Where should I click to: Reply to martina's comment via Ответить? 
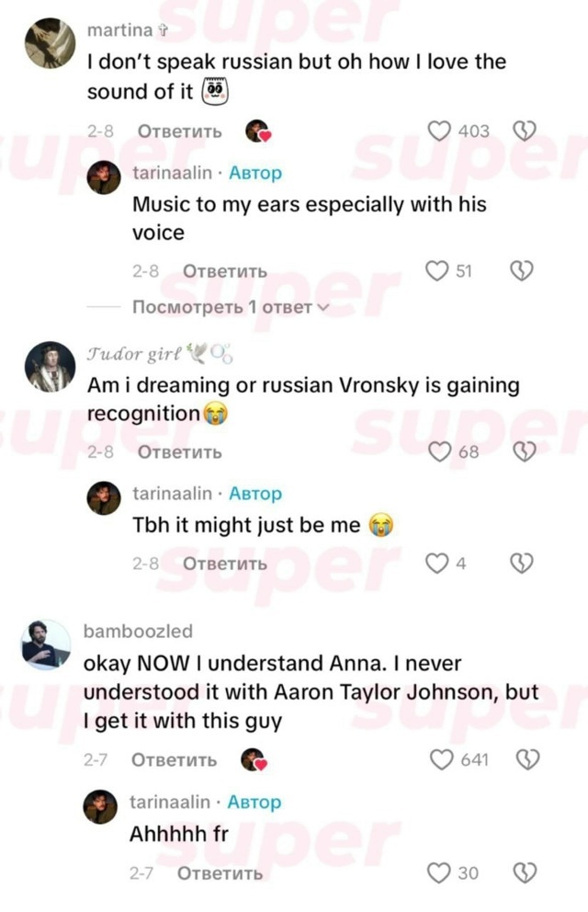tap(179, 131)
